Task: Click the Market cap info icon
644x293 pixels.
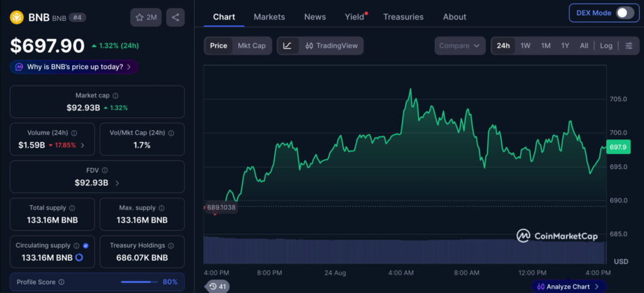Action: pyautogui.click(x=116, y=96)
